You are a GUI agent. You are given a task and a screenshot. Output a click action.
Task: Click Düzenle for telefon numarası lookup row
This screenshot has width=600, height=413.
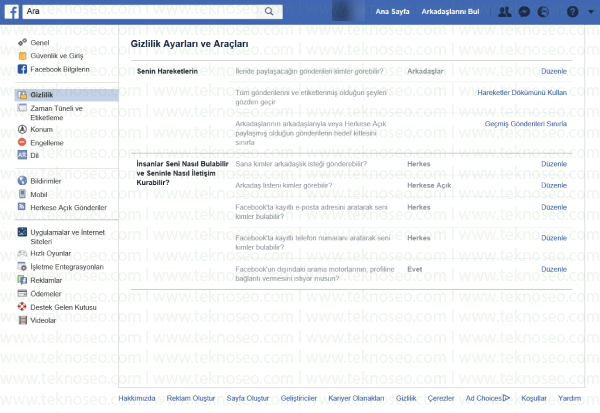pos(554,238)
